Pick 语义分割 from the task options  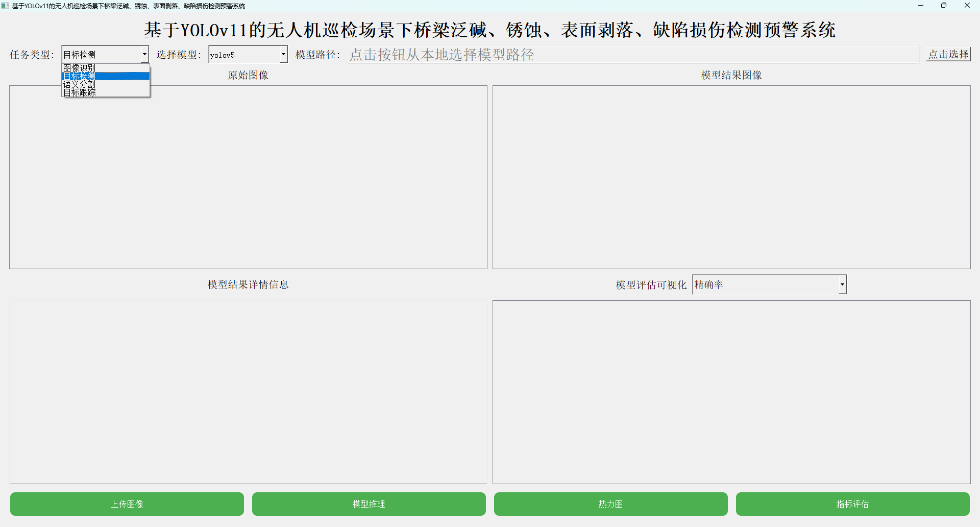(x=106, y=84)
